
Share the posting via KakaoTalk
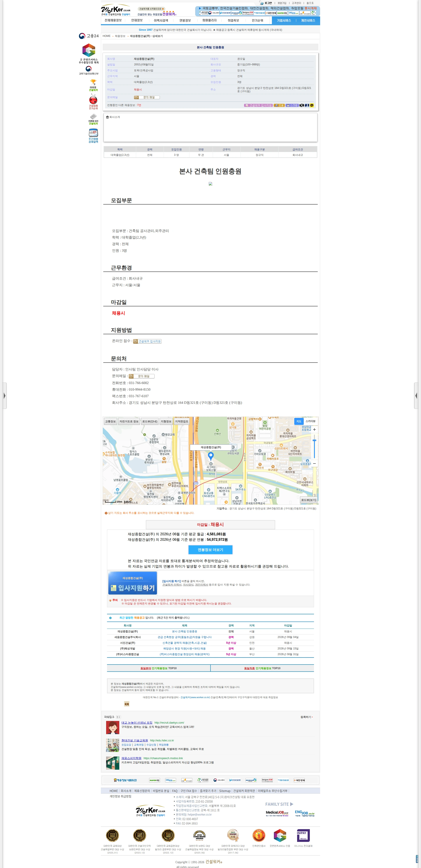click(312, 106)
